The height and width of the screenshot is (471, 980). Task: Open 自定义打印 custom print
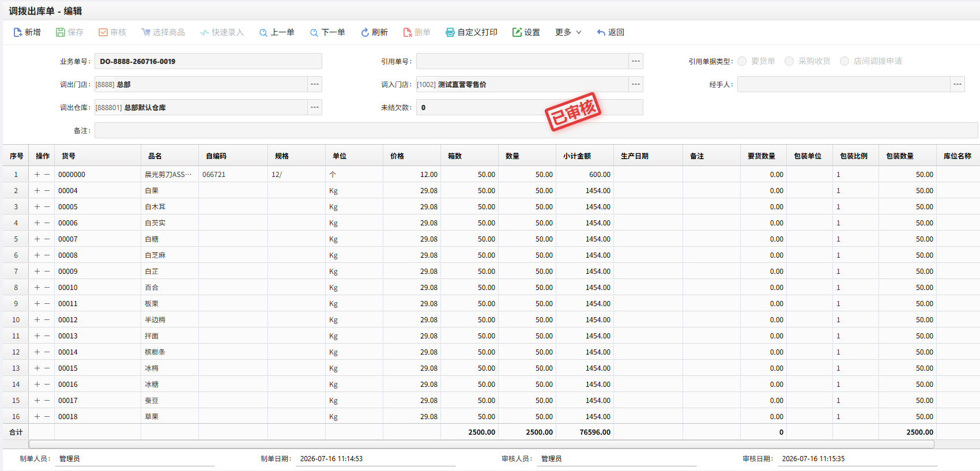tap(472, 32)
